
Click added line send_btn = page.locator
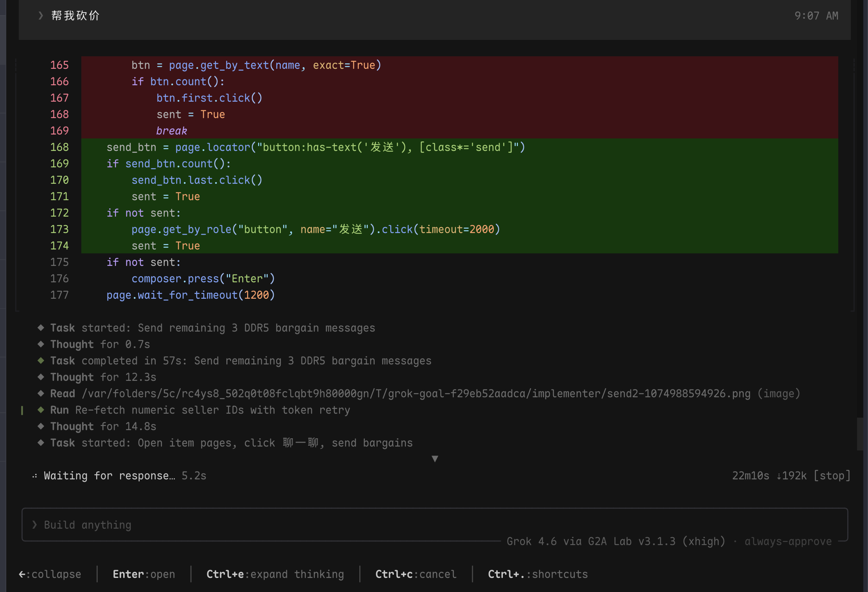pos(316,147)
